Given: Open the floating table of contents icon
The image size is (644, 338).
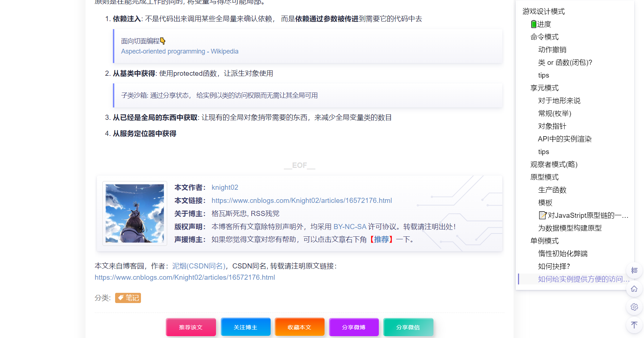Looking at the screenshot, I should coord(634,270).
